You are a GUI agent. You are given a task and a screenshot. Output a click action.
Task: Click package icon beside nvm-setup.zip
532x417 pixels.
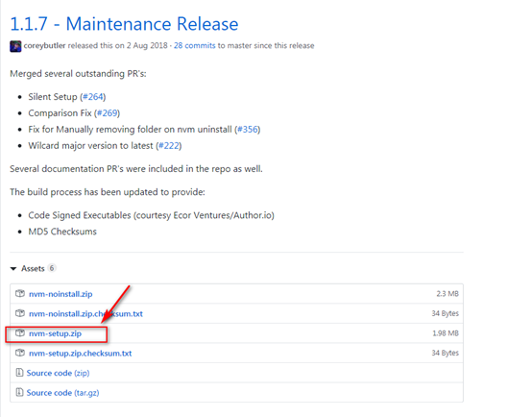click(20, 332)
